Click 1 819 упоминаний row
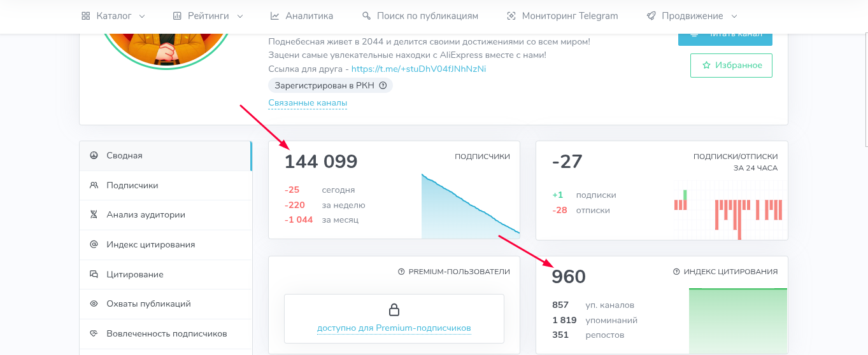Screen dimensions: 868x355 [595, 320]
